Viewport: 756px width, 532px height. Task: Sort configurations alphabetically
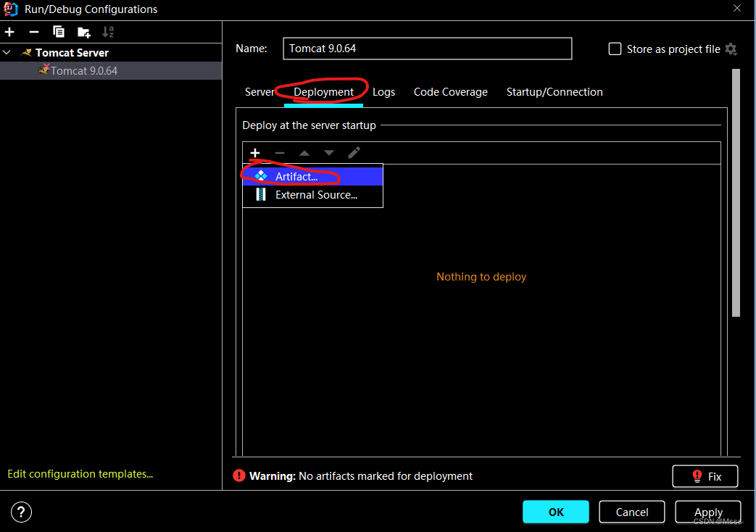click(x=108, y=33)
